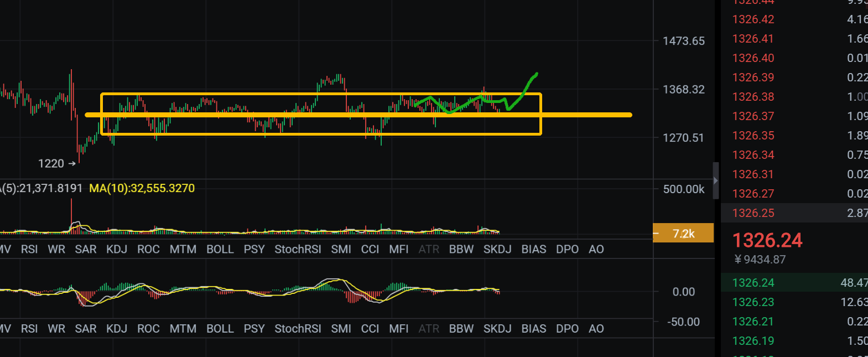Image resolution: width=868 pixels, height=357 pixels.
Task: Select PSY in the upper indicator row
Action: tap(254, 249)
